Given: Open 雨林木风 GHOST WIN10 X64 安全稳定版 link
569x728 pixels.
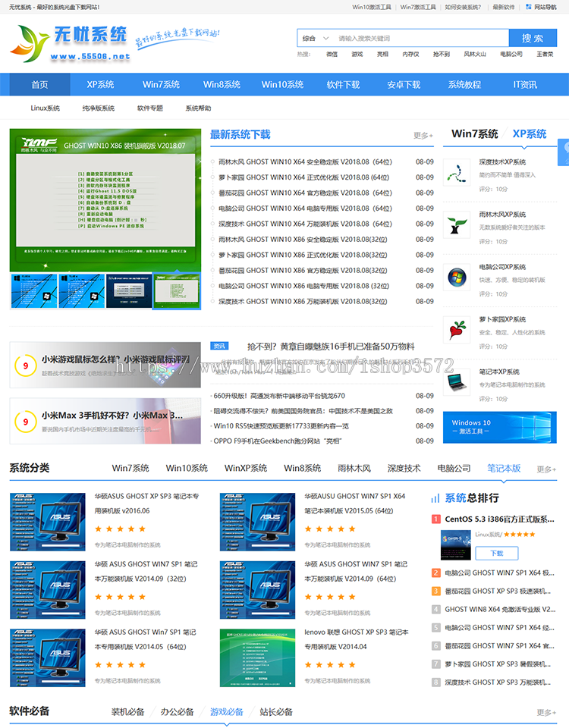Looking at the screenshot, I should click(305, 162).
